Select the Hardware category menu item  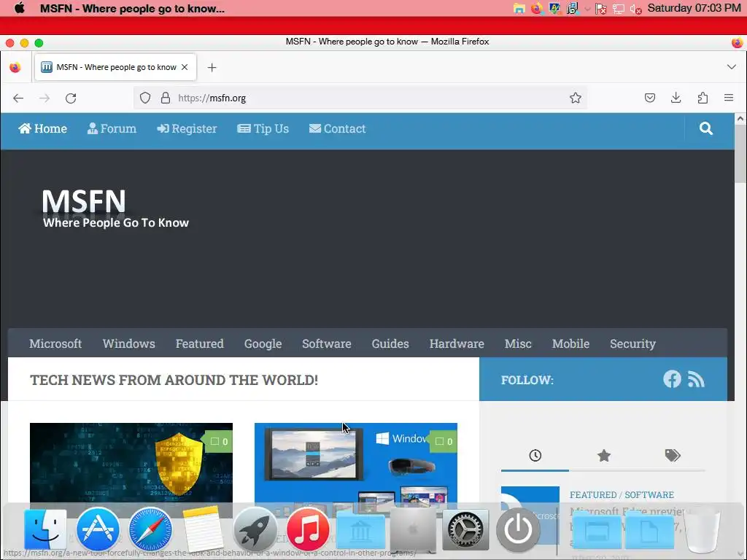[x=457, y=344]
